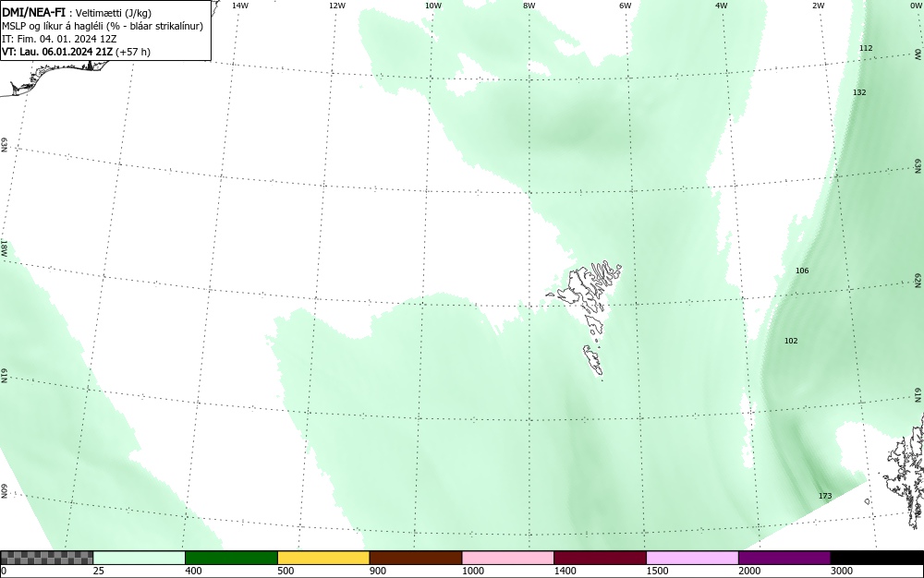Click the 12W longitude label
Image resolution: width=924 pixels, height=578 pixels.
click(336, 6)
